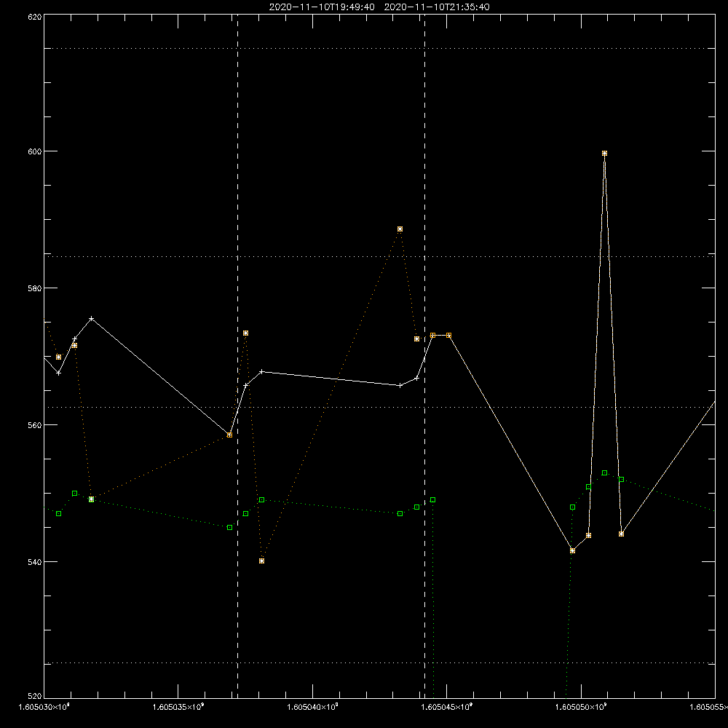Click the y-axis label 600
Screen dimensions: 728x728
[35, 151]
